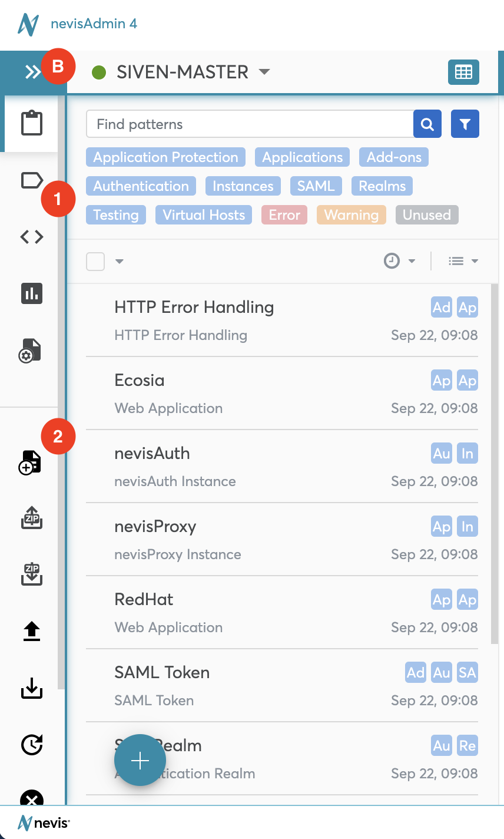504x839 pixels.
Task: Open the clipboard patterns view
Action: [x=32, y=124]
